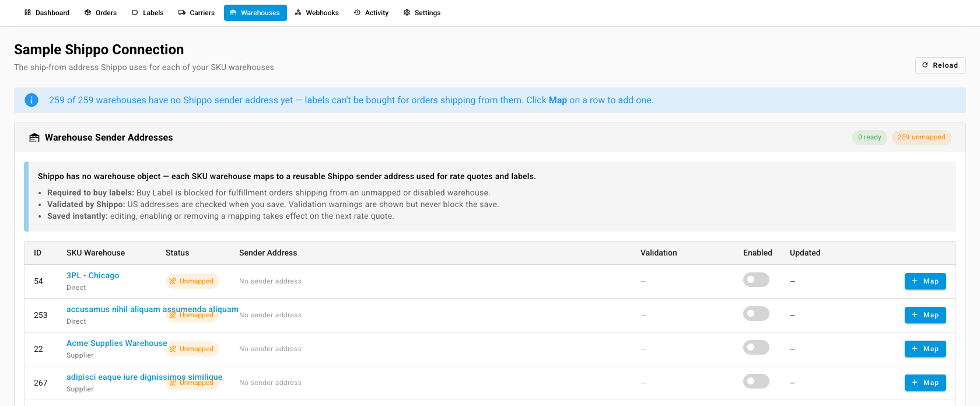Image resolution: width=980 pixels, height=406 pixels.
Task: Click Map button for warehouse 267
Action: 925,383
